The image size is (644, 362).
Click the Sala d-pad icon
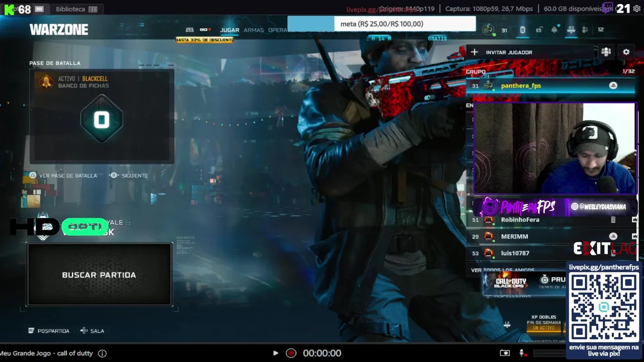pyautogui.click(x=84, y=331)
